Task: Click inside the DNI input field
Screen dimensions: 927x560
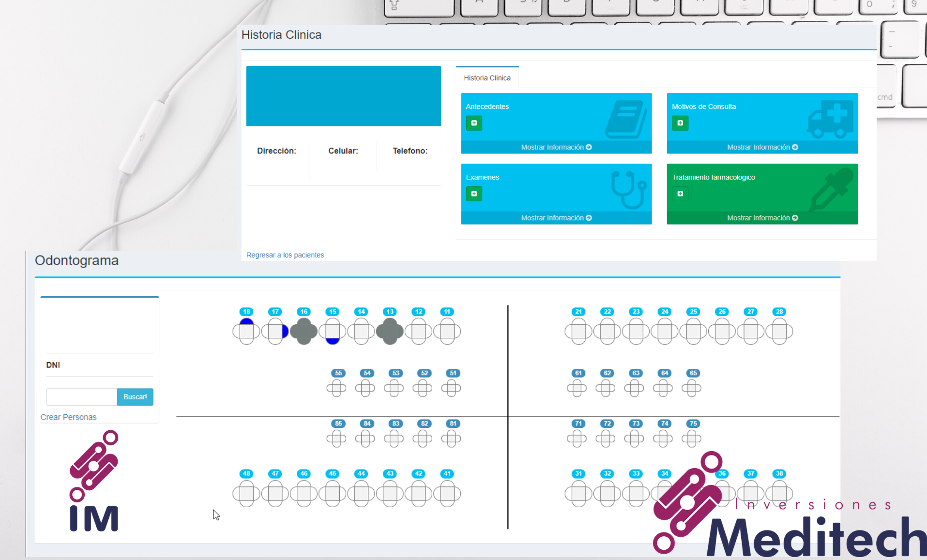Action: (x=81, y=397)
